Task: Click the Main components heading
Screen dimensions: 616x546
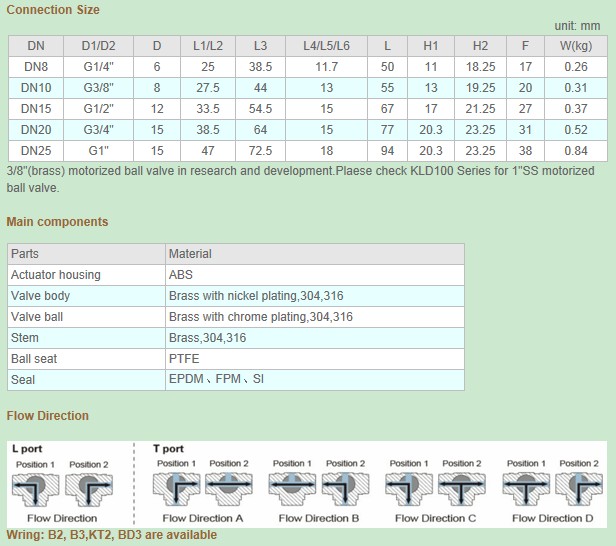Action: [57, 222]
